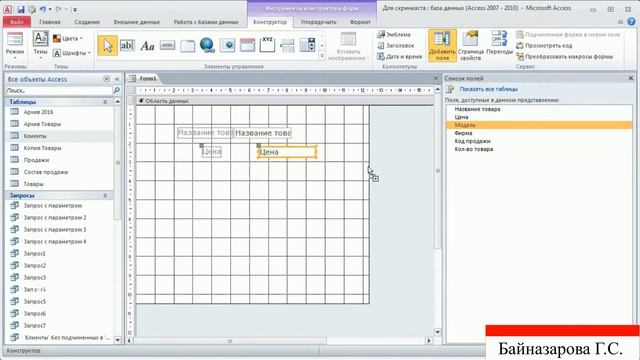The image size is (640, 360).
Task: Toggle the Добавить поля field list button
Action: point(442,45)
